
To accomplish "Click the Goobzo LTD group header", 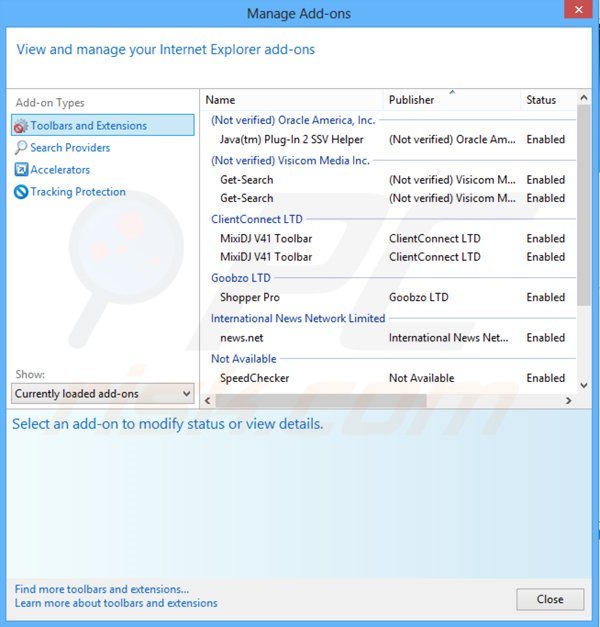I will (x=241, y=278).
